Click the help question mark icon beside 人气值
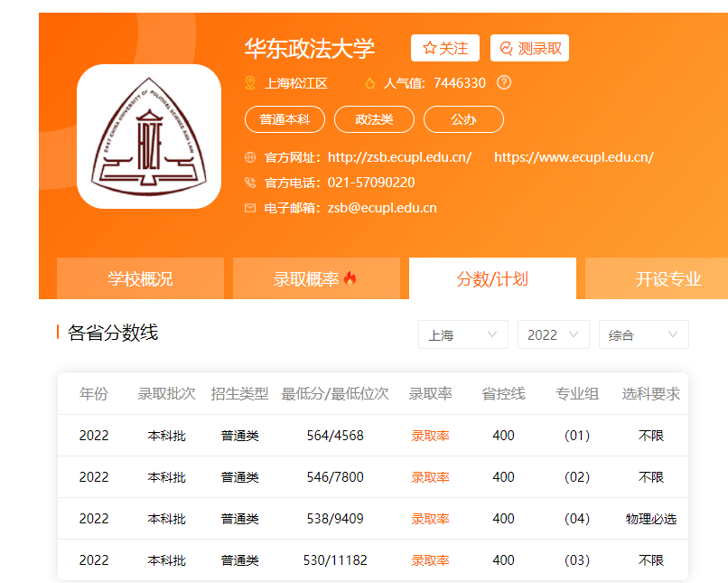The image size is (728, 583). click(x=504, y=82)
